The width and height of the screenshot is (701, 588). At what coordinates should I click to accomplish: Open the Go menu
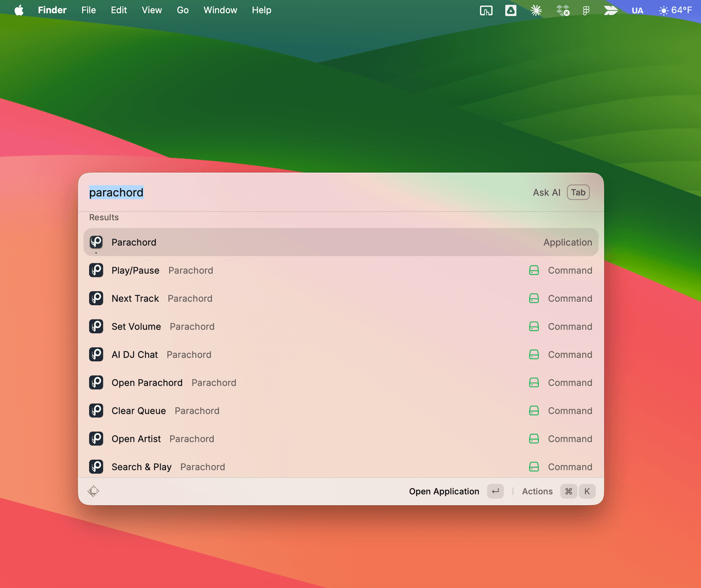(183, 10)
